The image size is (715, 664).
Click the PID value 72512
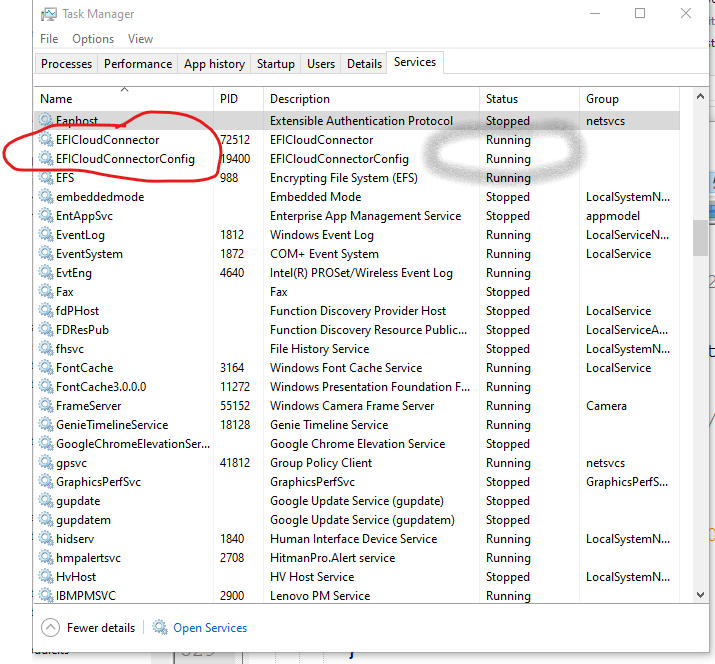point(235,140)
